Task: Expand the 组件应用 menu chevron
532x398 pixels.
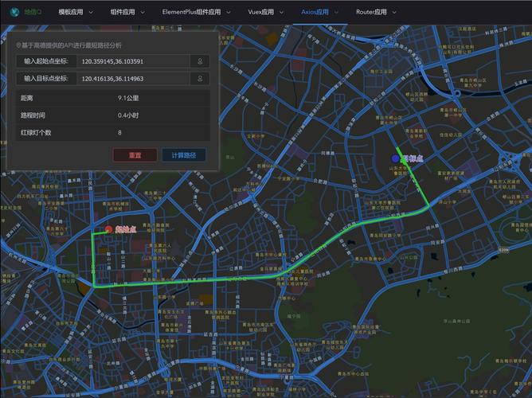Action: [143, 12]
